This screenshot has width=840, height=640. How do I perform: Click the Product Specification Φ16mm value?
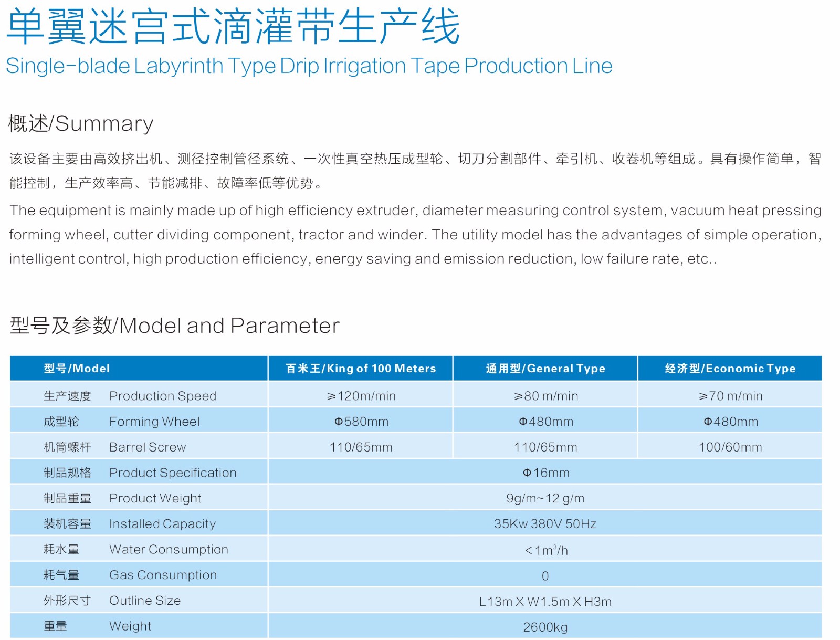click(545, 473)
